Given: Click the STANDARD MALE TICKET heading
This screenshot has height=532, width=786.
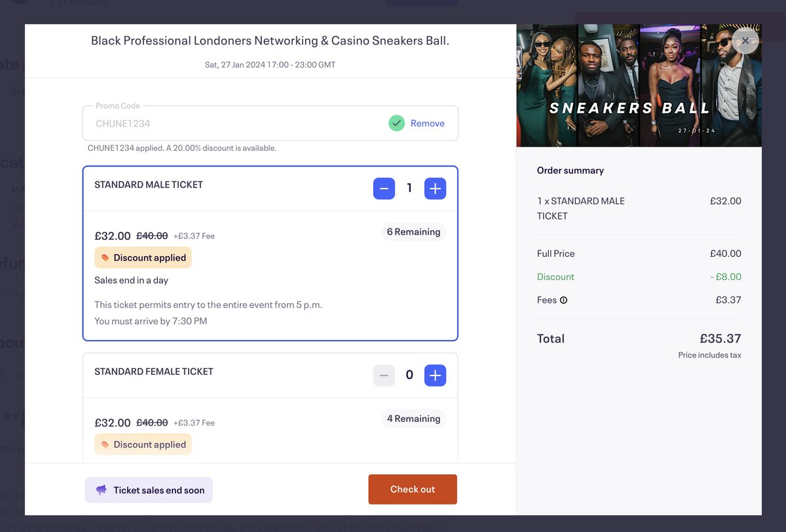Looking at the screenshot, I should coord(149,185).
